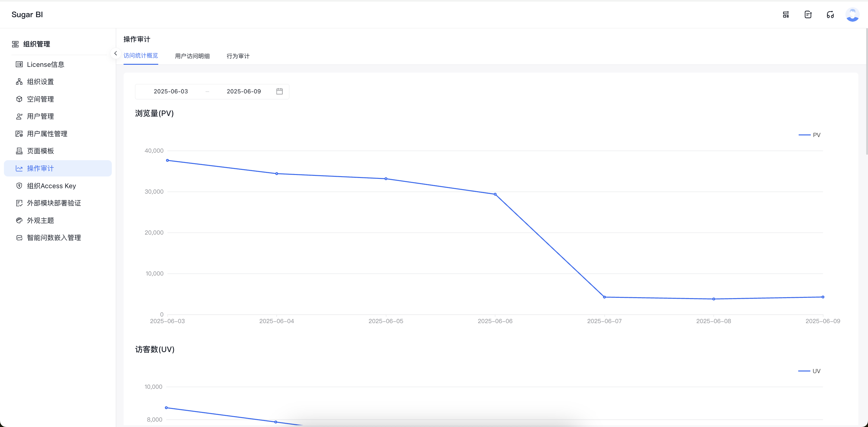The height and width of the screenshot is (427, 868).
Task: Click the PV data point for 2025-06-09
Action: point(823,297)
